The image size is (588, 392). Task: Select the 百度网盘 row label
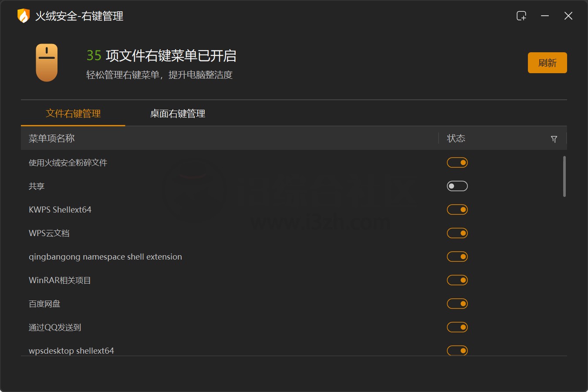pyautogui.click(x=44, y=304)
